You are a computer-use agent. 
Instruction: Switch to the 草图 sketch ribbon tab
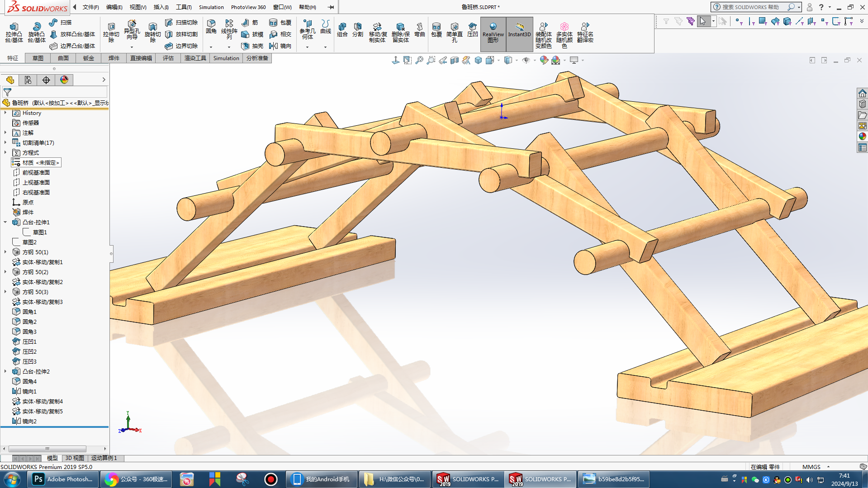(x=38, y=58)
